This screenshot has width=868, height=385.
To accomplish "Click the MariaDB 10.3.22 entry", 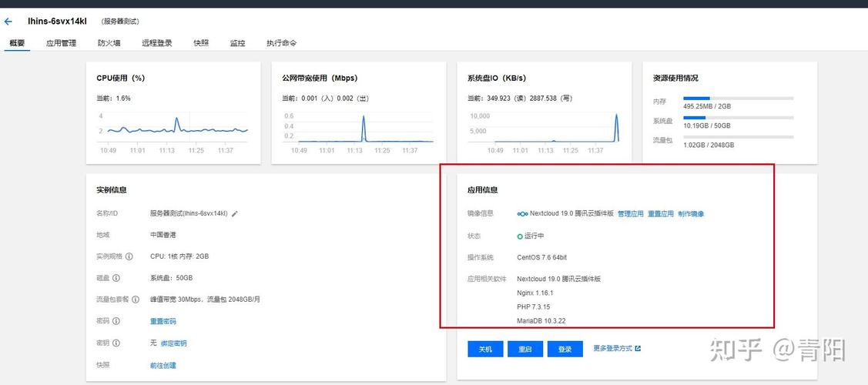I will (541, 321).
